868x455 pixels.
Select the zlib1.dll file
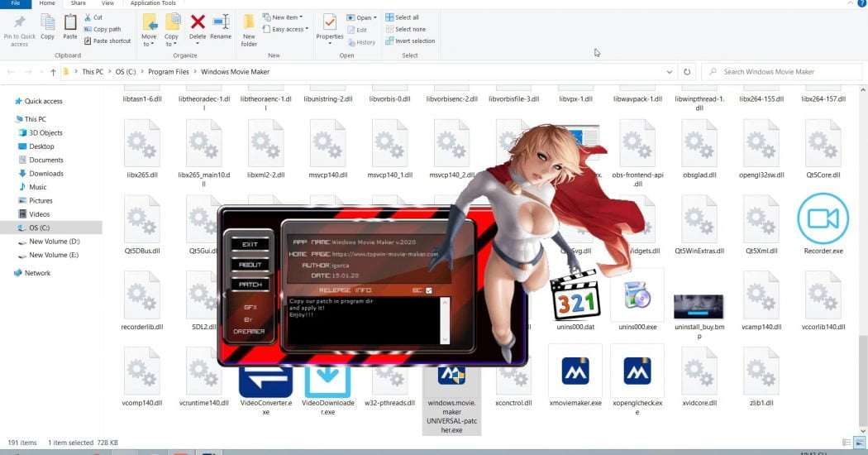point(761,377)
